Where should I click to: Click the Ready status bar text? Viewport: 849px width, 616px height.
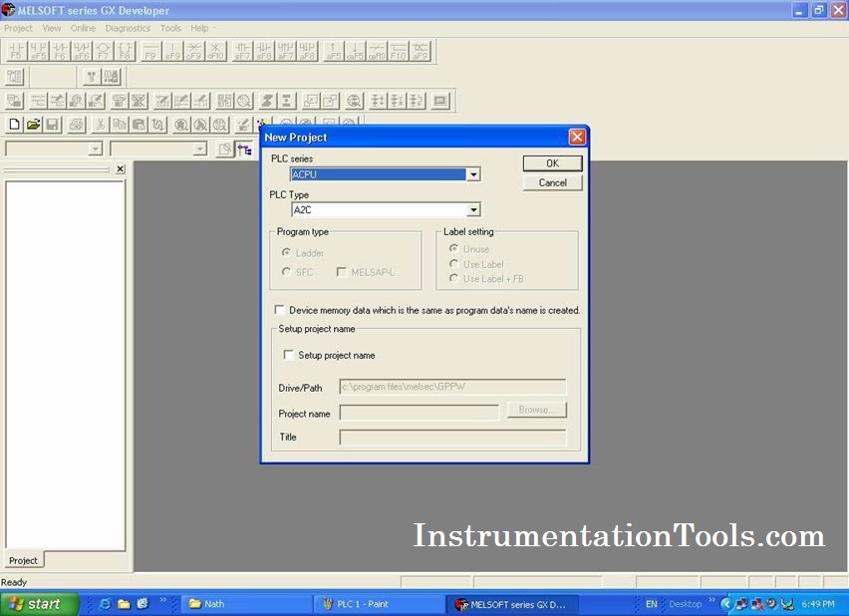coord(14,582)
